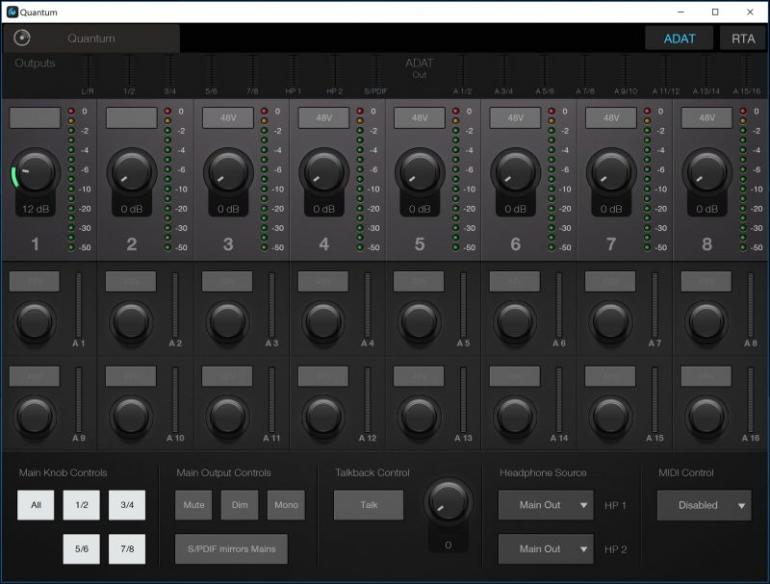The height and width of the screenshot is (584, 770).
Task: Click the button above the A 5 knob
Action: (418, 281)
